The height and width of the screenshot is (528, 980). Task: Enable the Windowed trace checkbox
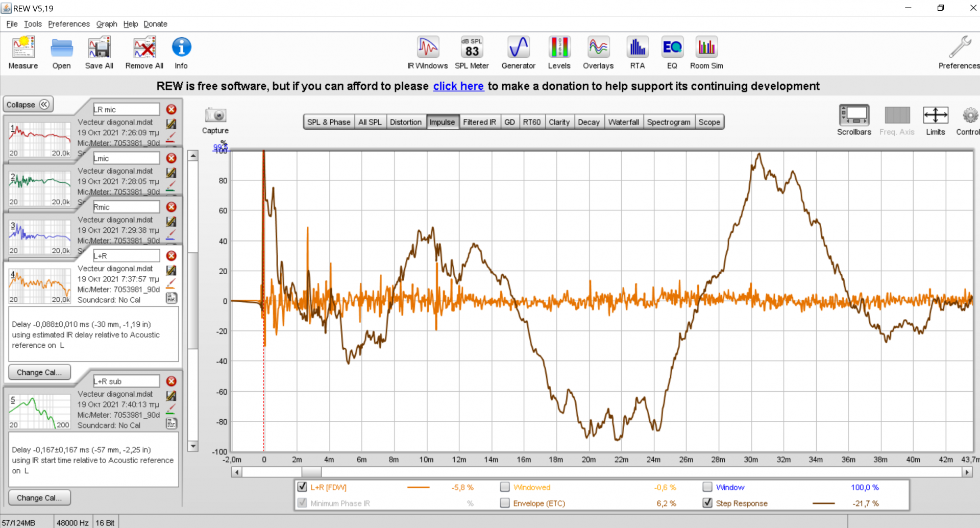coord(505,487)
